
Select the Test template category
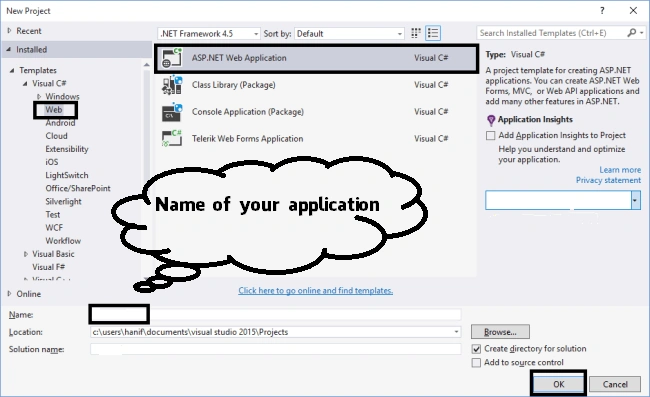pos(53,215)
